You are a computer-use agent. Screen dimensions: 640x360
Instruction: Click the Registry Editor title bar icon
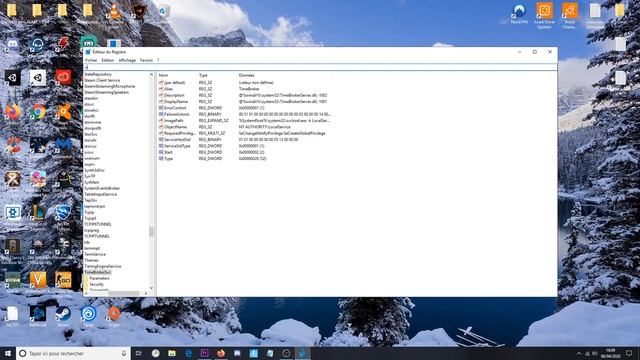click(x=88, y=52)
